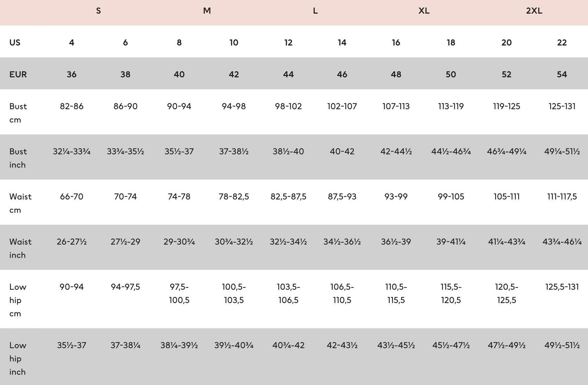The width and height of the screenshot is (588, 385).
Task: Click the US row label
Action: click(x=15, y=42)
